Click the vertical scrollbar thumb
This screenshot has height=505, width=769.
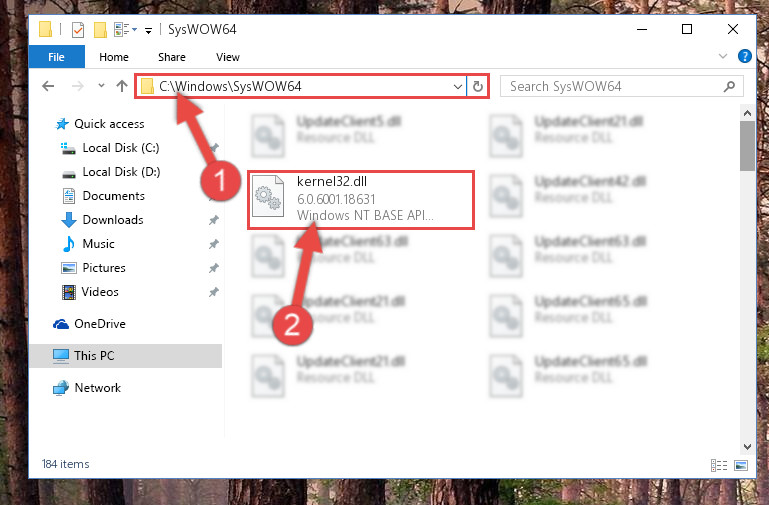click(x=747, y=146)
